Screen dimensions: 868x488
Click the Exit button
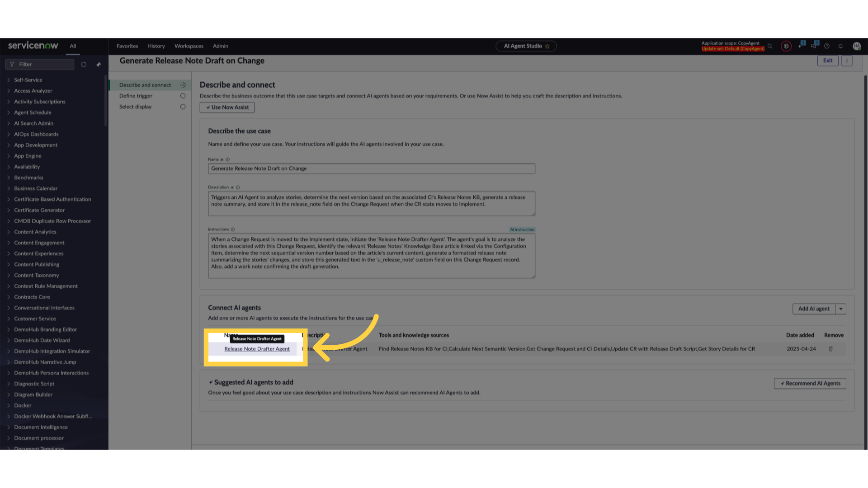(x=828, y=61)
